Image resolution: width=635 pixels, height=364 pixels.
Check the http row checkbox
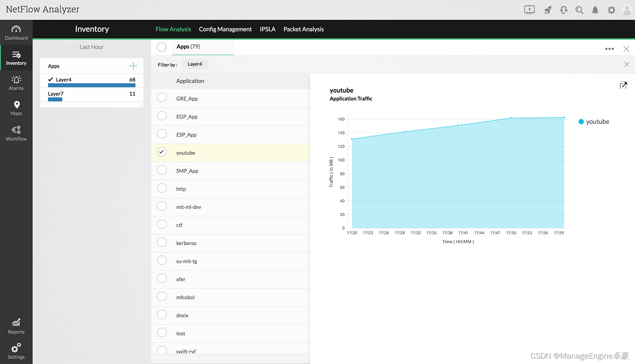162,188
